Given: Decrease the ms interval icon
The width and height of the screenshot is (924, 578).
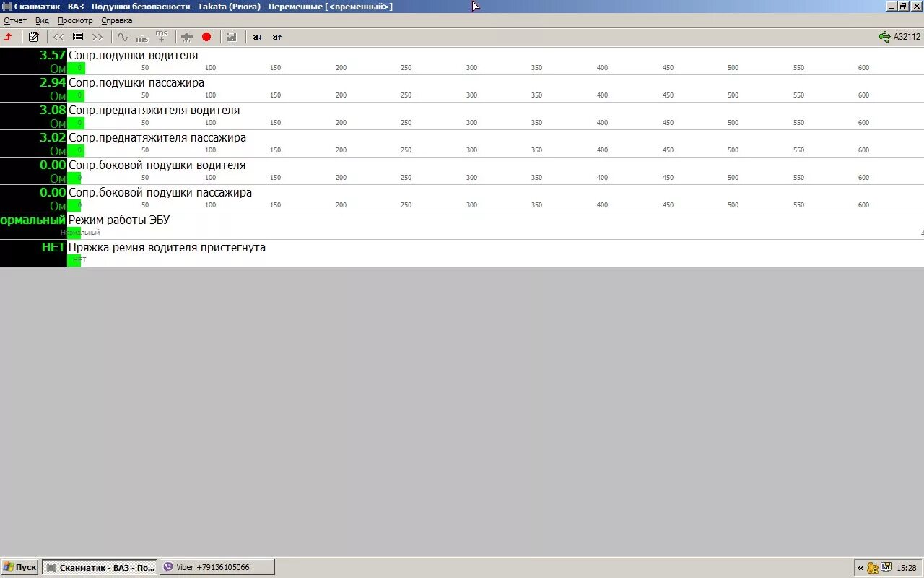Looking at the screenshot, I should pyautogui.click(x=142, y=37).
